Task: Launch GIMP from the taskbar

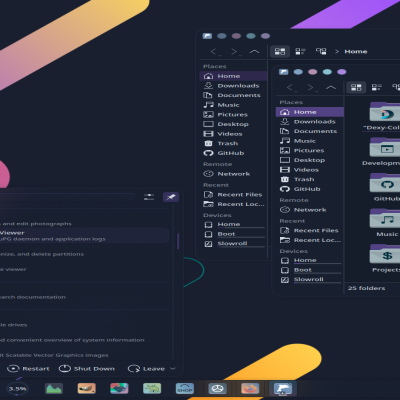Action: click(x=87, y=389)
